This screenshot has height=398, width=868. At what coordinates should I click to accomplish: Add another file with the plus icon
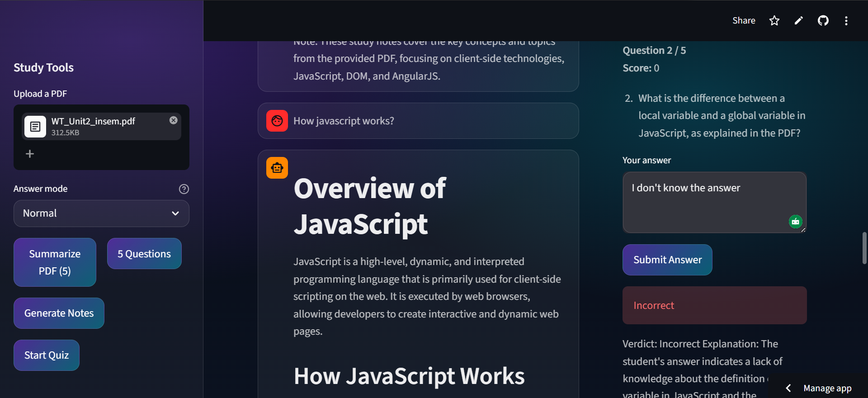tap(30, 154)
